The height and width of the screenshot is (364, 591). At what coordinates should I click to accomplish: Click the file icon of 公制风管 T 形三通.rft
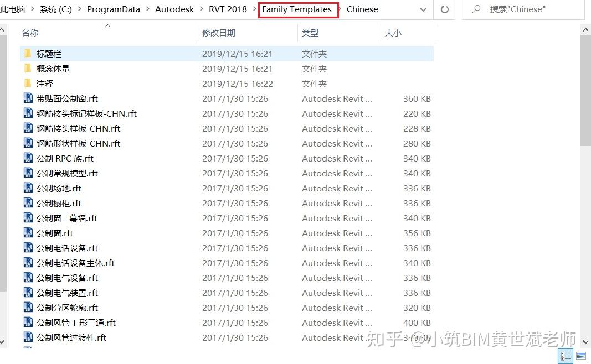[x=28, y=322]
